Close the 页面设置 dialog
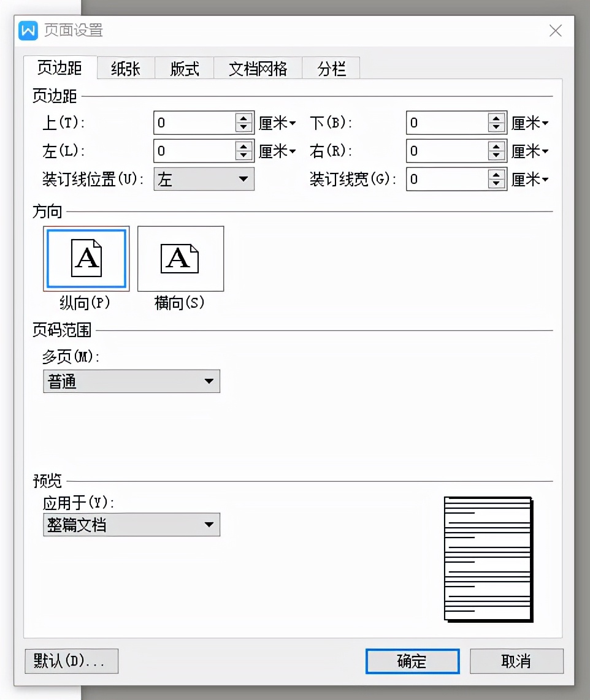 click(556, 31)
